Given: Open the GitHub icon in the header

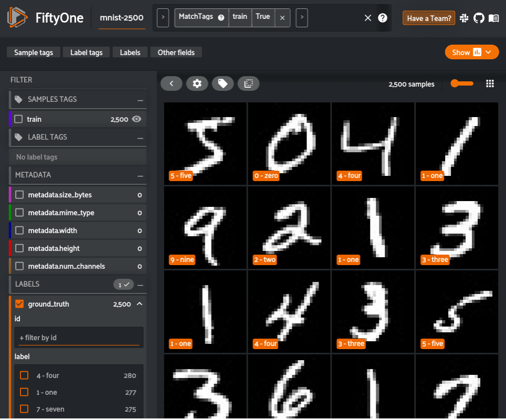Looking at the screenshot, I should (479, 18).
